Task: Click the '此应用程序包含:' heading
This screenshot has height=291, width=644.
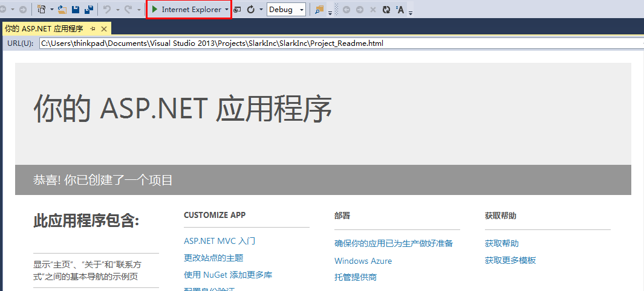Action: [x=86, y=221]
